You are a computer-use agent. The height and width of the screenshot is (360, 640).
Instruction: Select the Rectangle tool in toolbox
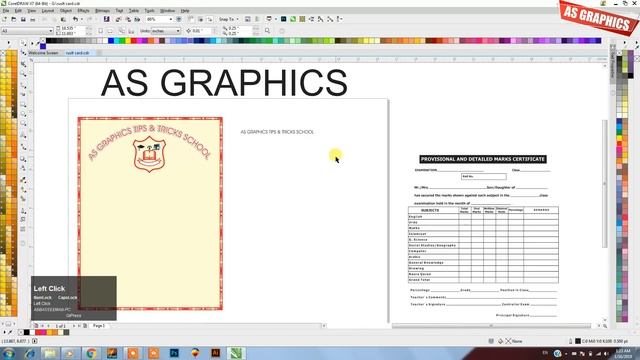[x=23, y=104]
